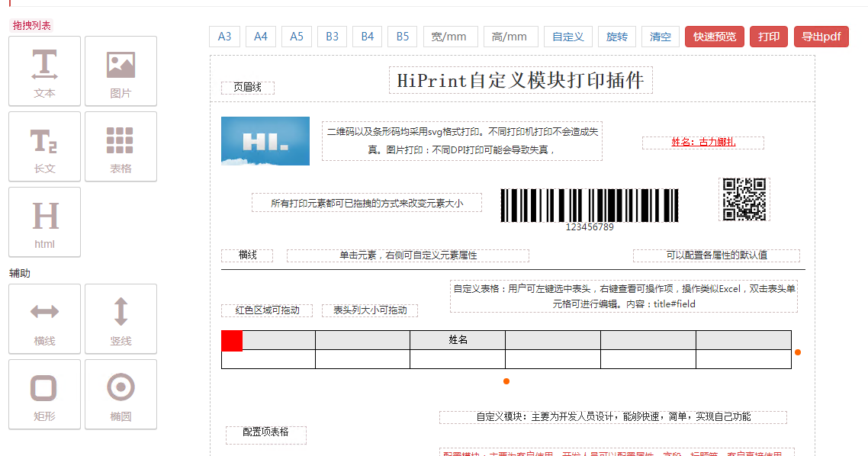868x456 pixels.
Task: Choose the 横线 horizontal line tool
Action: 44,319
